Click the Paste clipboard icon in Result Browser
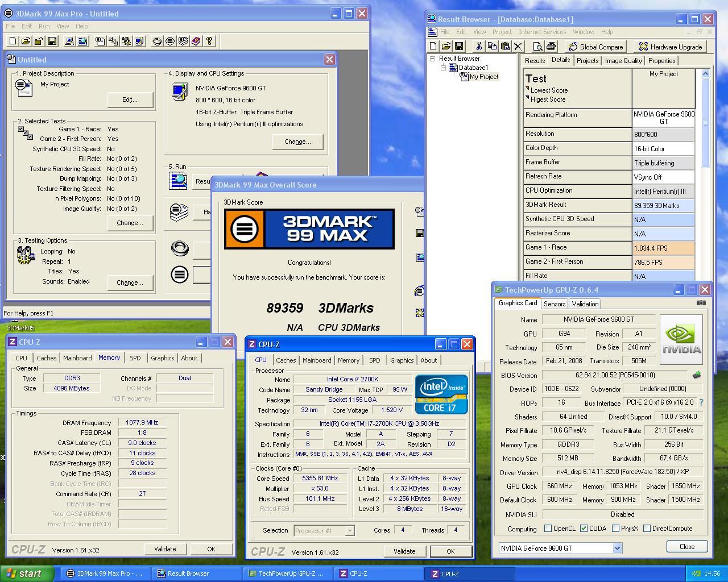 pyautogui.click(x=505, y=47)
